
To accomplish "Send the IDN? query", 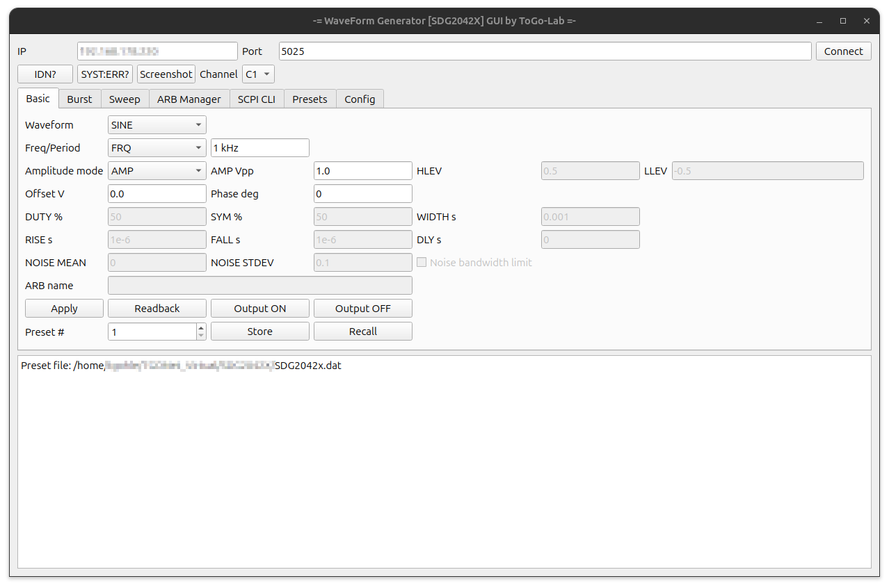I will click(45, 74).
